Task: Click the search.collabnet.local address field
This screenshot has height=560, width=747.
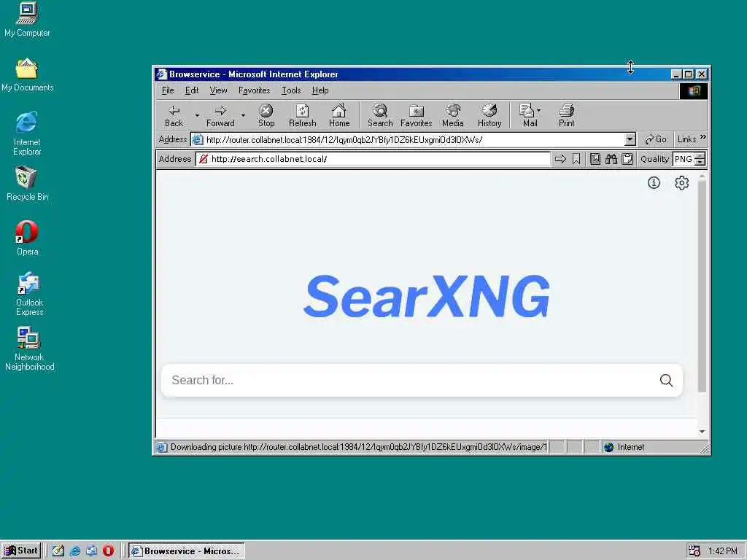Action: point(373,159)
